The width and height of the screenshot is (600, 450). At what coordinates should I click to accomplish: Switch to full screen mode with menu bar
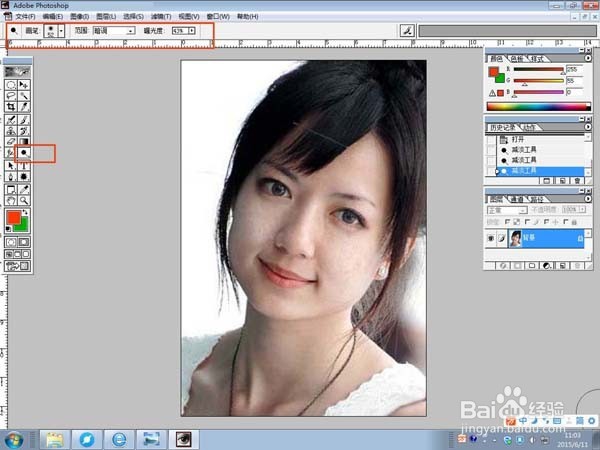point(18,254)
